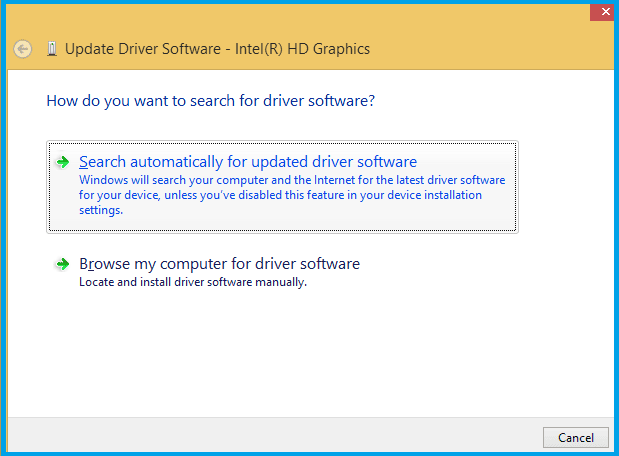The width and height of the screenshot is (619, 456).
Task: Click the 'How do you want to search' heading
Action: [x=210, y=101]
